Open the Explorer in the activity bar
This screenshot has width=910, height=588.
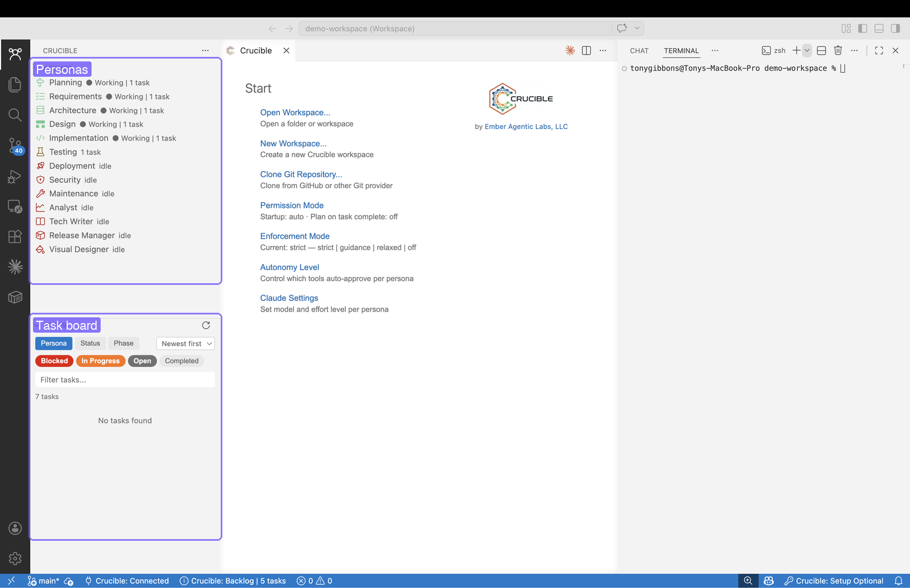[15, 84]
